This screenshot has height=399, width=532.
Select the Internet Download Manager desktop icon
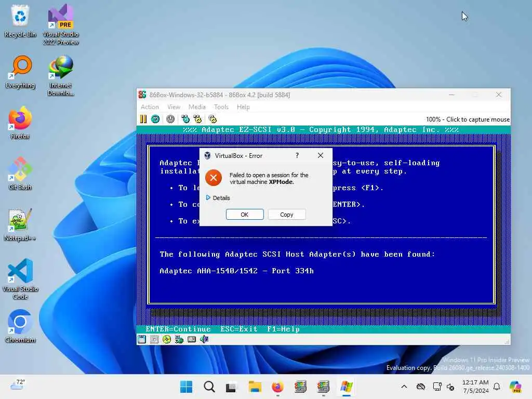(x=61, y=75)
